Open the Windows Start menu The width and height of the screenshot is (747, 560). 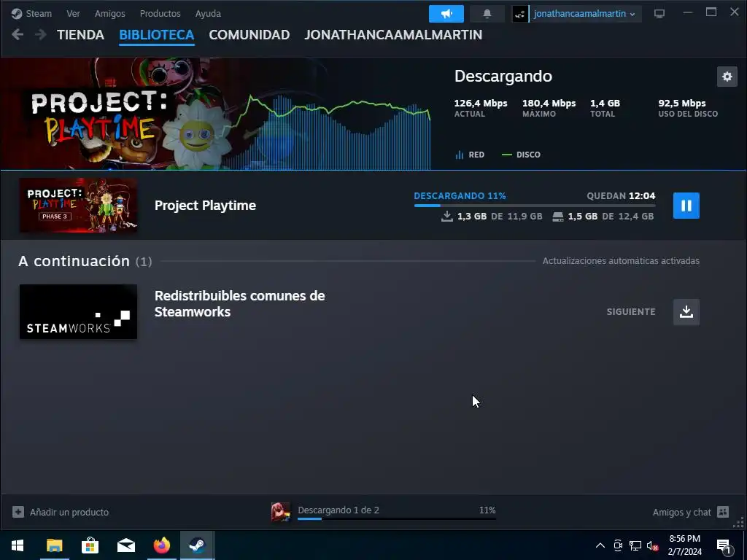pos(18,545)
